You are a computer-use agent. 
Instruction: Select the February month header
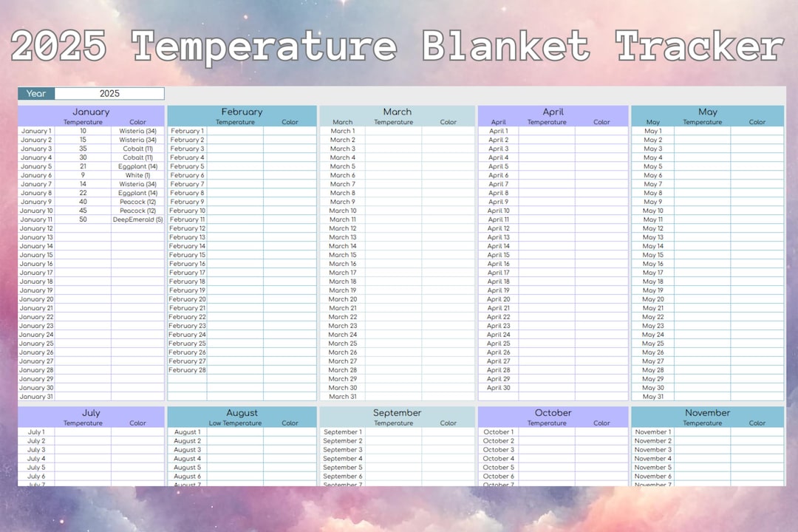click(x=242, y=112)
